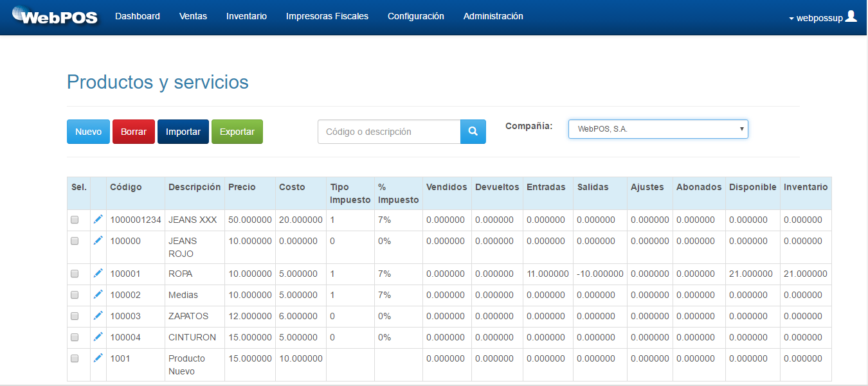This screenshot has width=868, height=386.
Task: Select checkbox for code 1001
Action: 75,358
